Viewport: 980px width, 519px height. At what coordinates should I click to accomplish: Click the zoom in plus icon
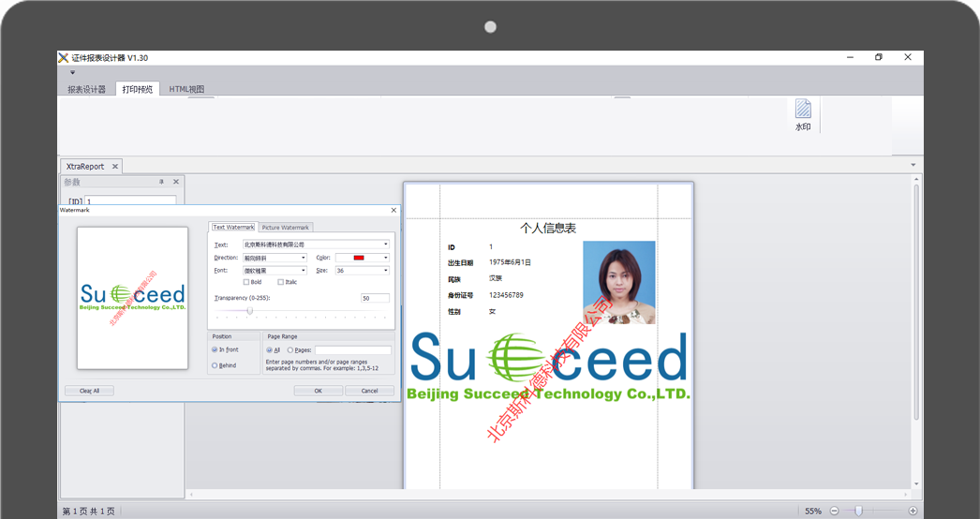click(x=913, y=511)
